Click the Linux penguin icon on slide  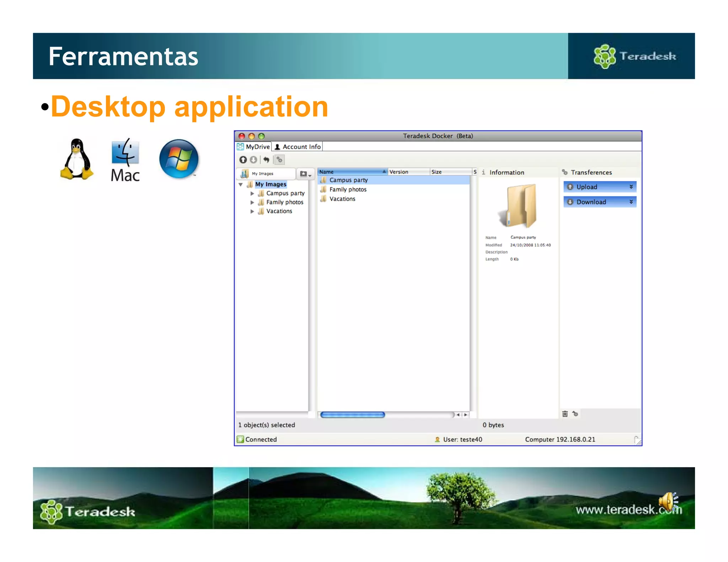(77, 159)
